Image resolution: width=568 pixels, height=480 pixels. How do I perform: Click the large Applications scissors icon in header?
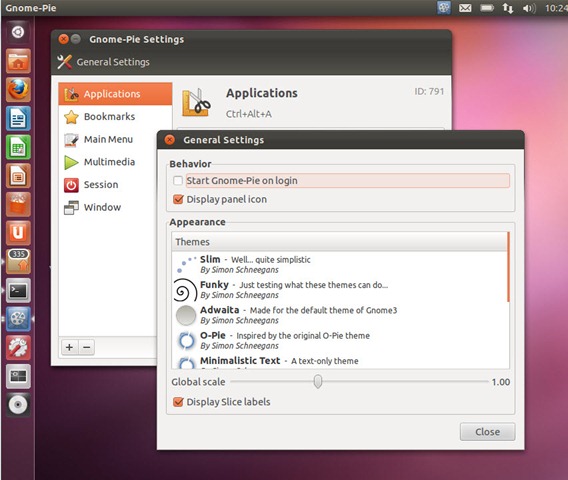click(x=196, y=103)
